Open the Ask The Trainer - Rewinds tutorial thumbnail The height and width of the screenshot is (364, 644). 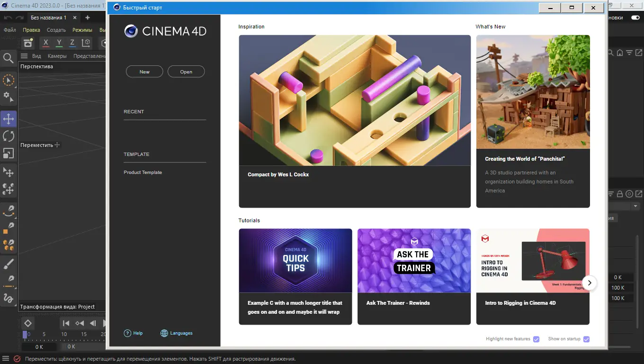click(x=413, y=261)
